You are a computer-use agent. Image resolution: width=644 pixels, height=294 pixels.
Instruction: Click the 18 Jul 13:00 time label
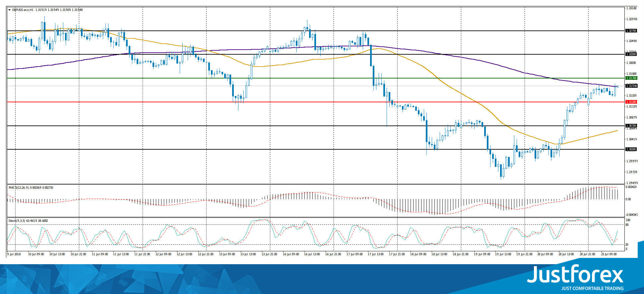pos(439,254)
